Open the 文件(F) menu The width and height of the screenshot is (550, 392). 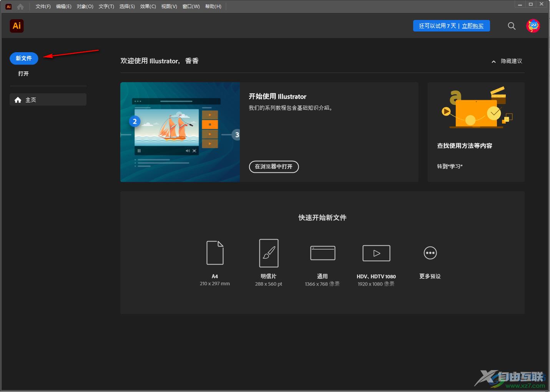(43, 7)
